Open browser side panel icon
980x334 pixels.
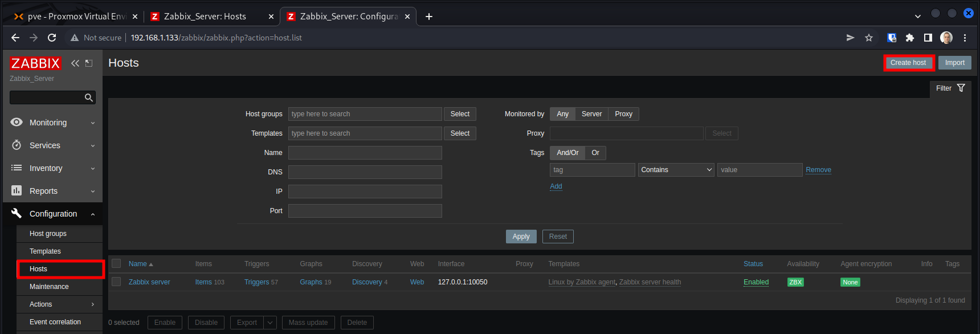click(928, 38)
